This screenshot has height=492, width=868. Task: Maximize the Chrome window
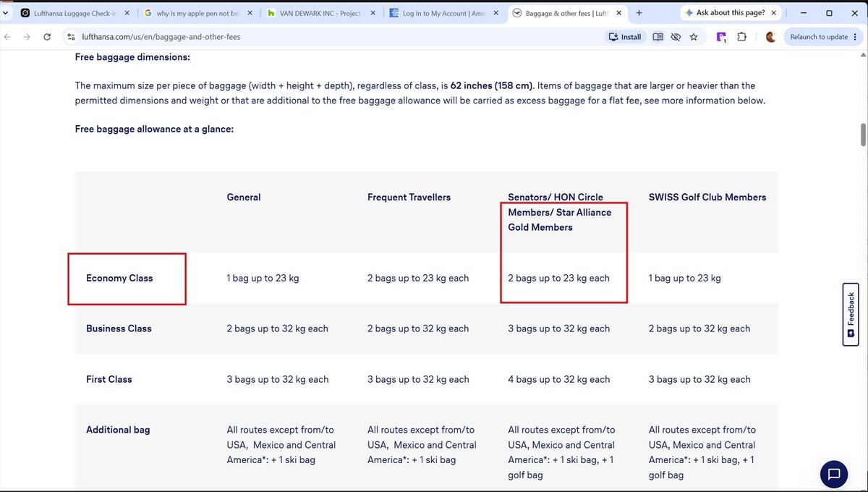(829, 13)
